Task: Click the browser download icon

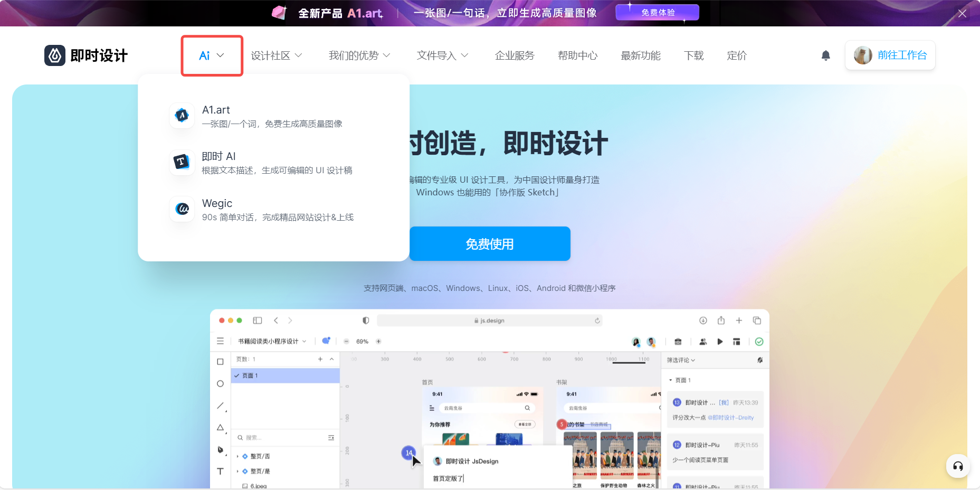Action: coord(703,321)
